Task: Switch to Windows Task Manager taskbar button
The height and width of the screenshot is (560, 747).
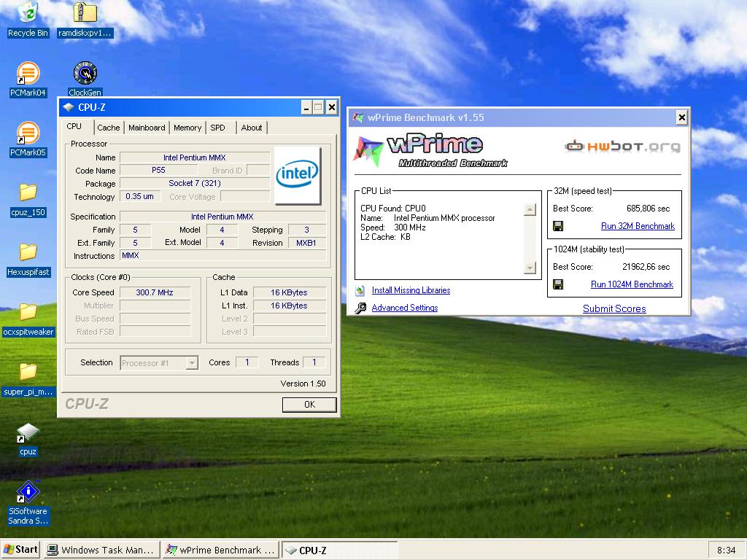Action: (x=101, y=550)
